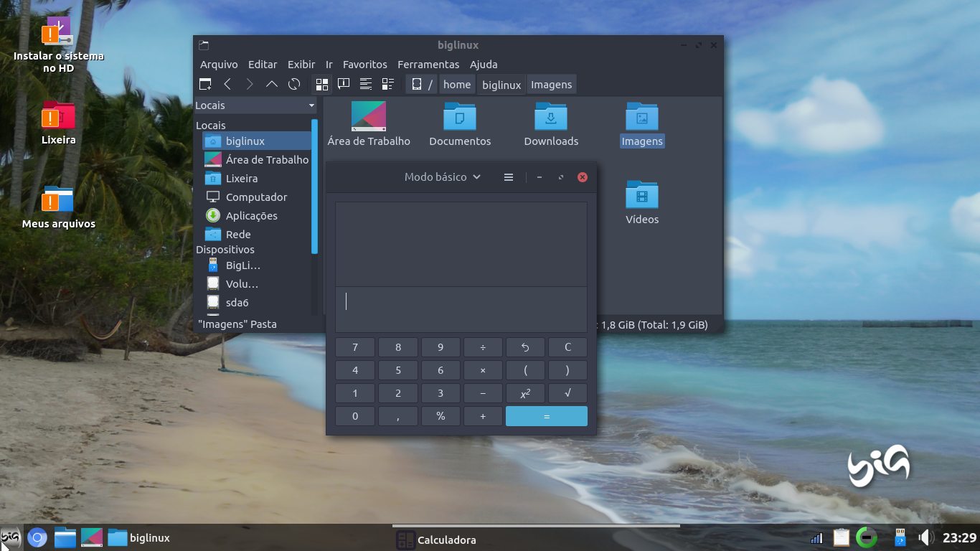Go back with the left arrow in file manager
This screenshot has width=980, height=551.
pos(227,84)
